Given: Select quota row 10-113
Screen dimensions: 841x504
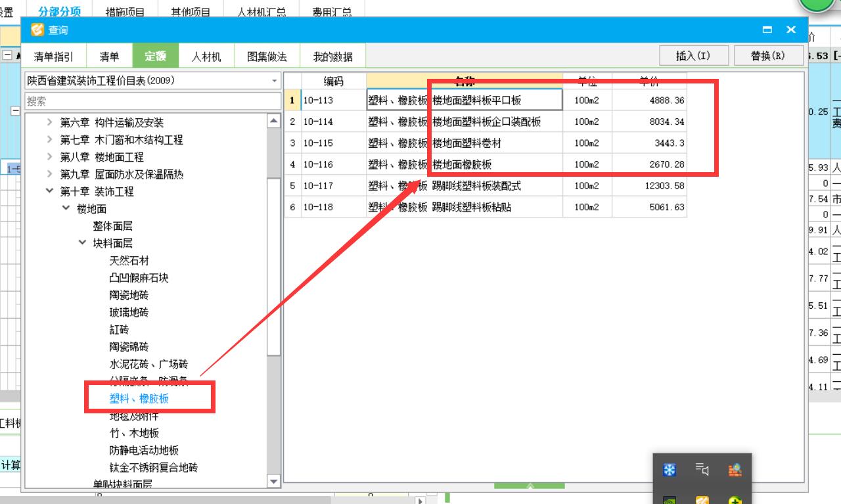Looking at the screenshot, I should [486, 101].
